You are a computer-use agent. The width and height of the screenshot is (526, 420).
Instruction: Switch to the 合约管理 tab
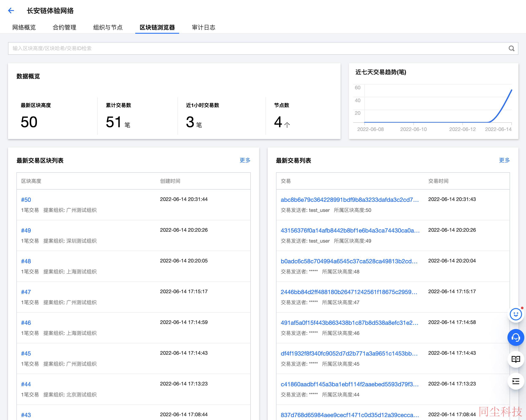click(64, 27)
